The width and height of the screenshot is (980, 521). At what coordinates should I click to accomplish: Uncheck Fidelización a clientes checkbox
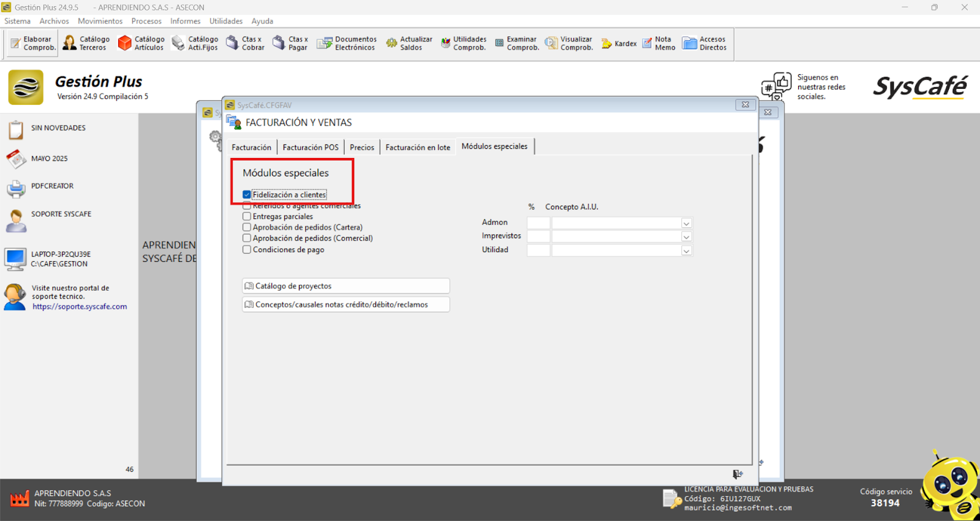tap(247, 195)
